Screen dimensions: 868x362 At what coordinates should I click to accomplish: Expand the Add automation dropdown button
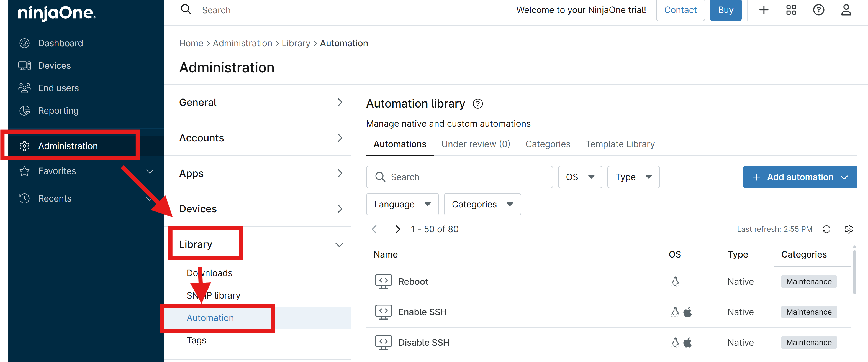[800, 177]
